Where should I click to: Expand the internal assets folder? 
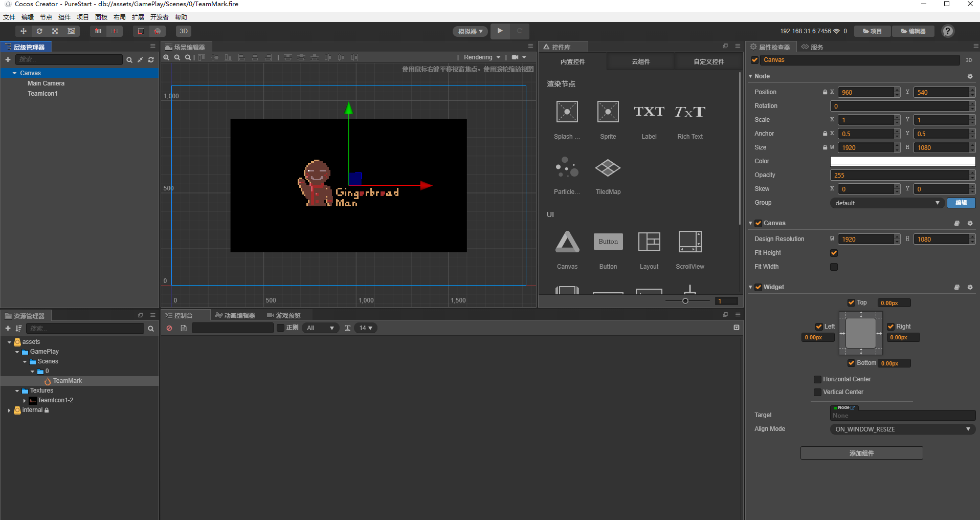[x=9, y=410]
